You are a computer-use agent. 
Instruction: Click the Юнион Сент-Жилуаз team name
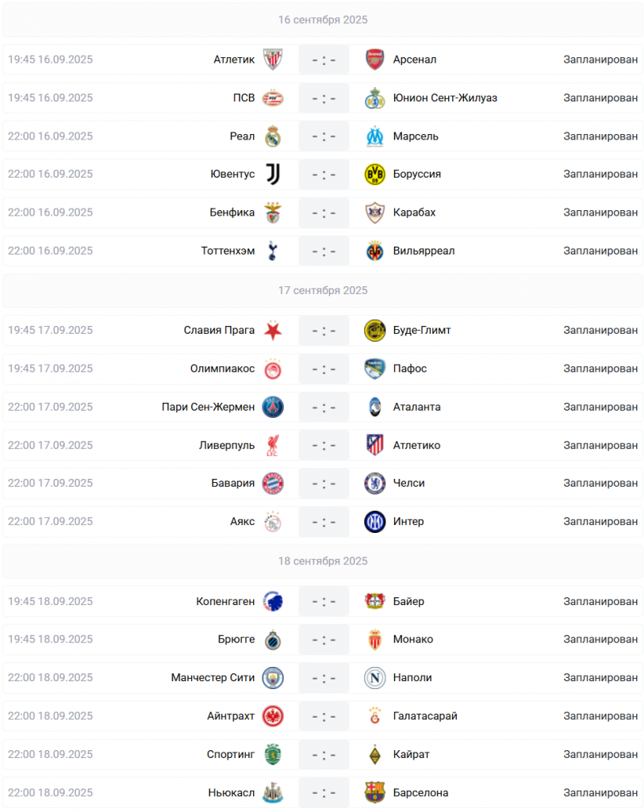click(445, 98)
